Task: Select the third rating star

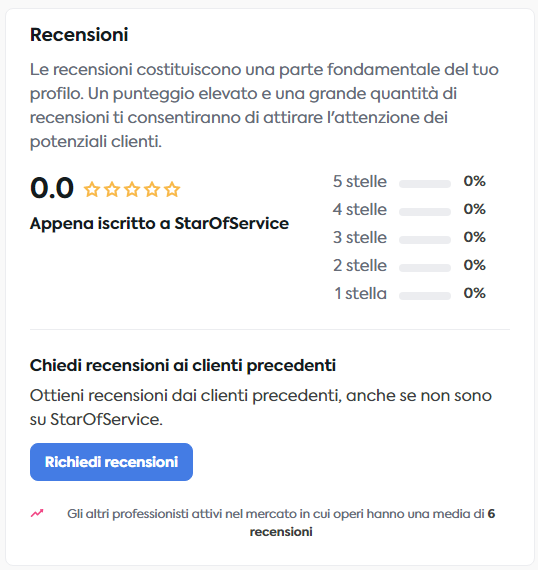Action: (132, 190)
